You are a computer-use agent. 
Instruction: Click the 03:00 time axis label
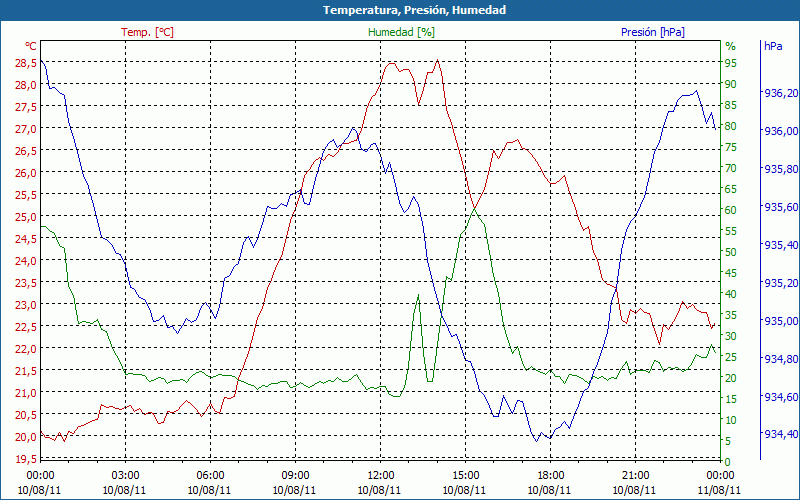coord(125,476)
